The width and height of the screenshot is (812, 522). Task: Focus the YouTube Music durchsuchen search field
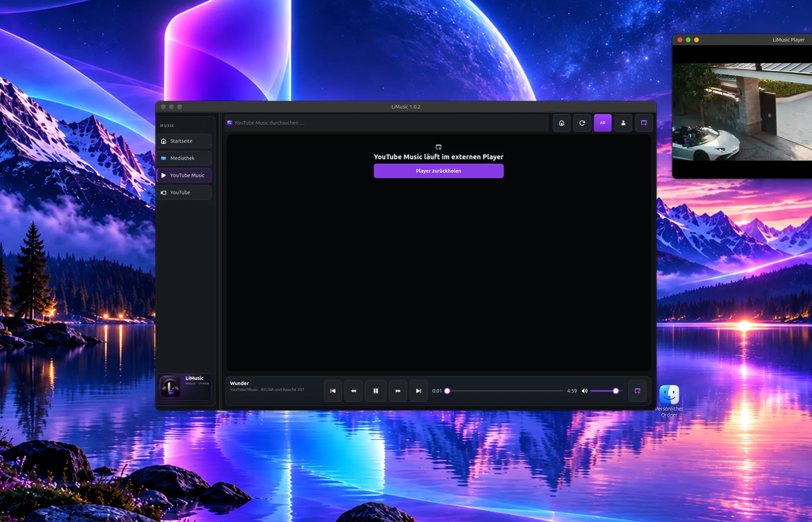coord(386,123)
